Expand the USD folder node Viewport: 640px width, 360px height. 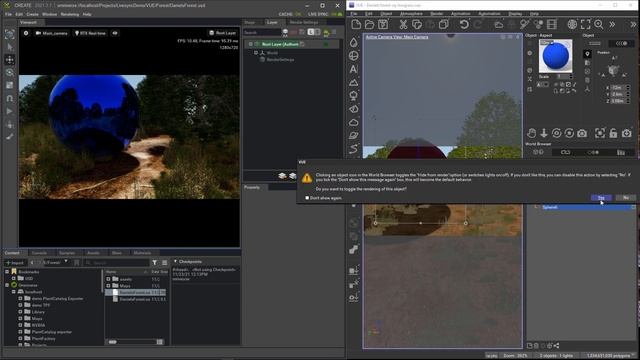click(13, 278)
